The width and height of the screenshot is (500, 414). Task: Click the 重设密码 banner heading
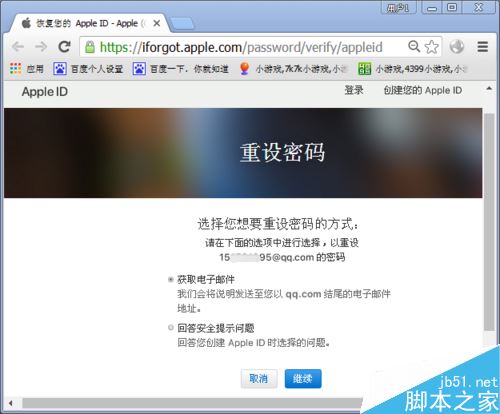click(x=282, y=153)
